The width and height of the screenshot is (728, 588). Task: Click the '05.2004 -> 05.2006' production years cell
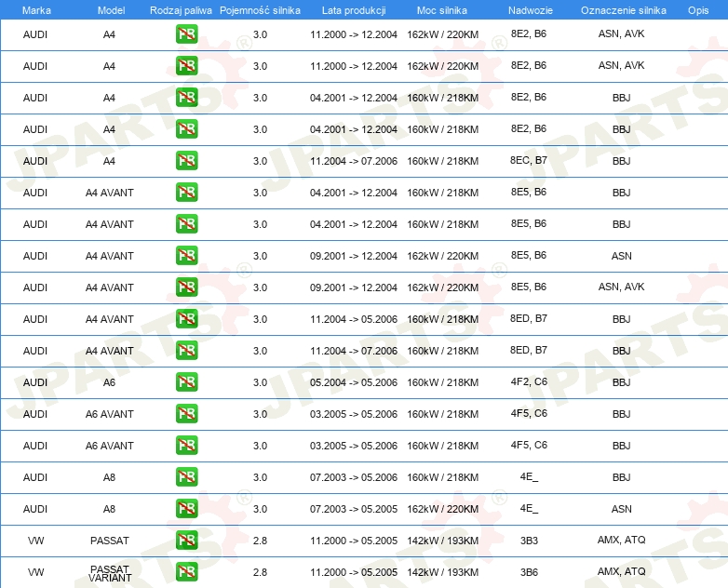coord(354,382)
